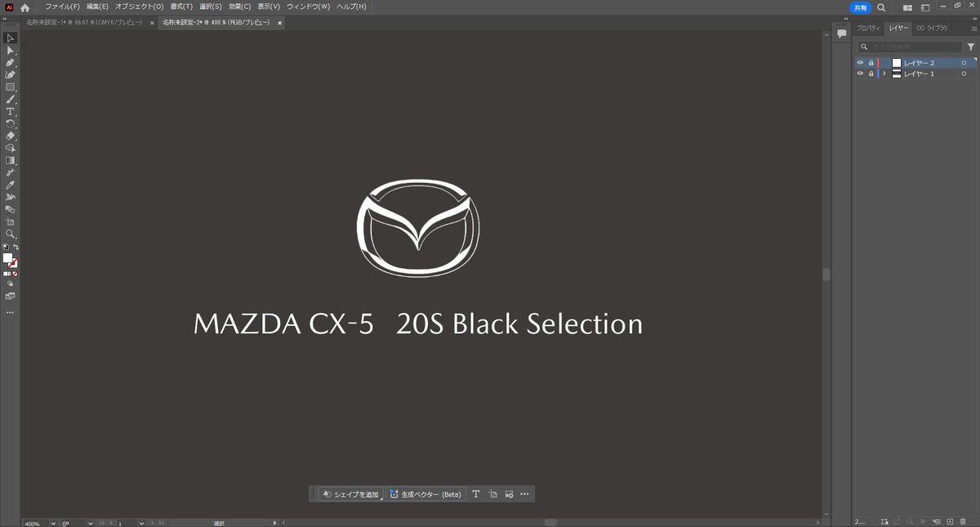Viewport: 980px width, 527px height.
Task: Click the layer filter funnel icon
Action: pyautogui.click(x=971, y=47)
